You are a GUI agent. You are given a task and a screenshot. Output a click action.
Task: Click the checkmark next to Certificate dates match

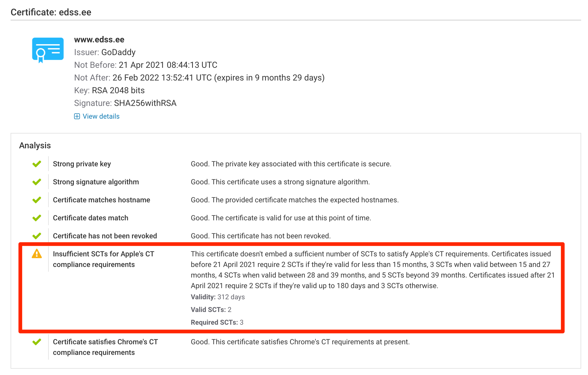coord(37,218)
